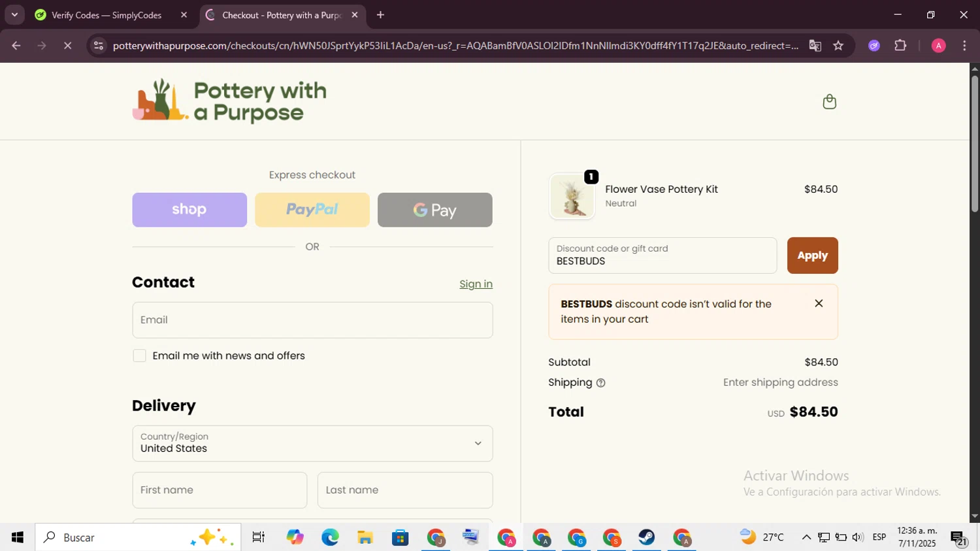The height and width of the screenshot is (551, 980).
Task: Click the ESP language indicator
Action: tap(879, 537)
